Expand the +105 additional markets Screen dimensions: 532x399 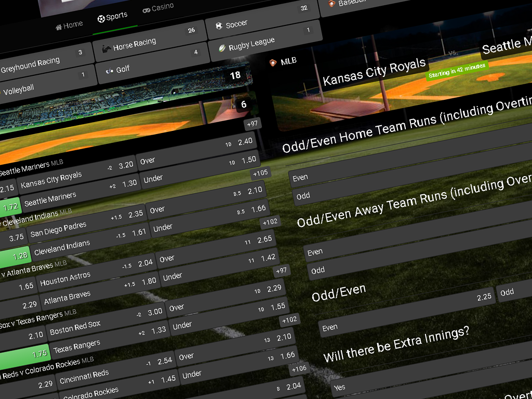click(x=259, y=173)
